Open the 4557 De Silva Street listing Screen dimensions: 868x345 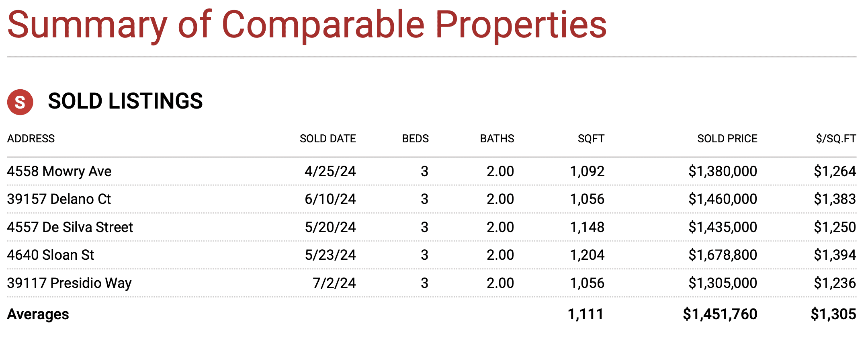pos(70,227)
